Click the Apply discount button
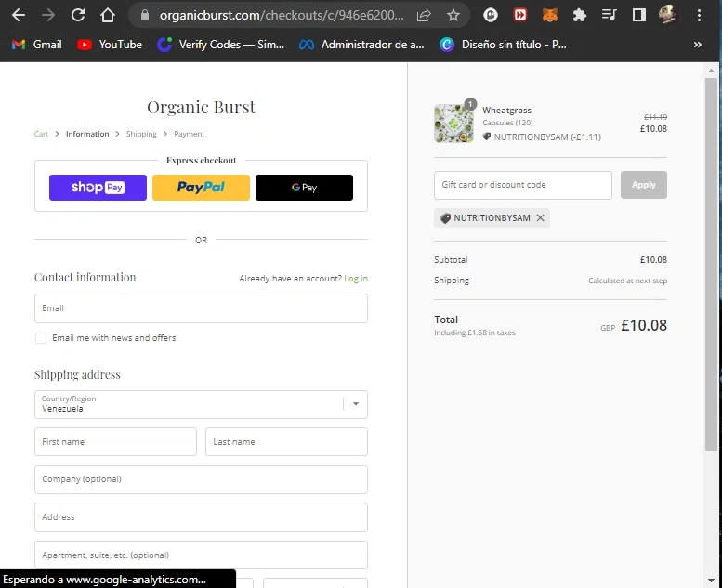This screenshot has width=722, height=588. coord(644,185)
